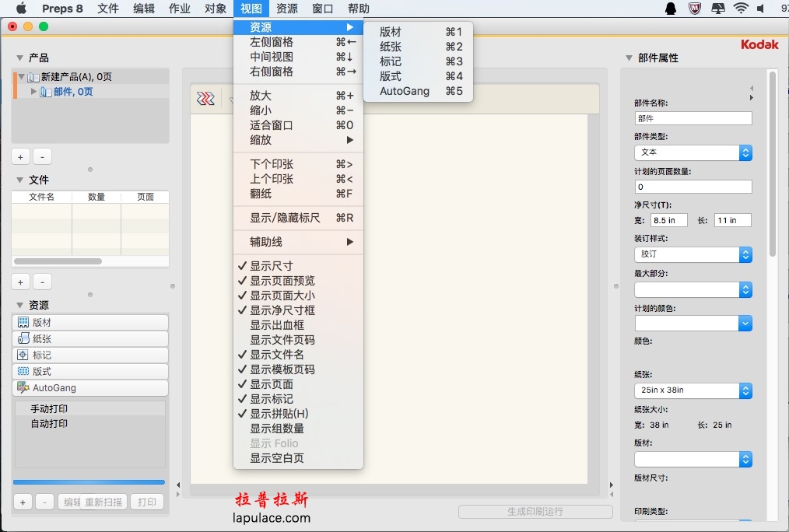Click the 部件属性 panel vertical scrollbar
Viewport: 789px width, 532px height.
click(772, 163)
